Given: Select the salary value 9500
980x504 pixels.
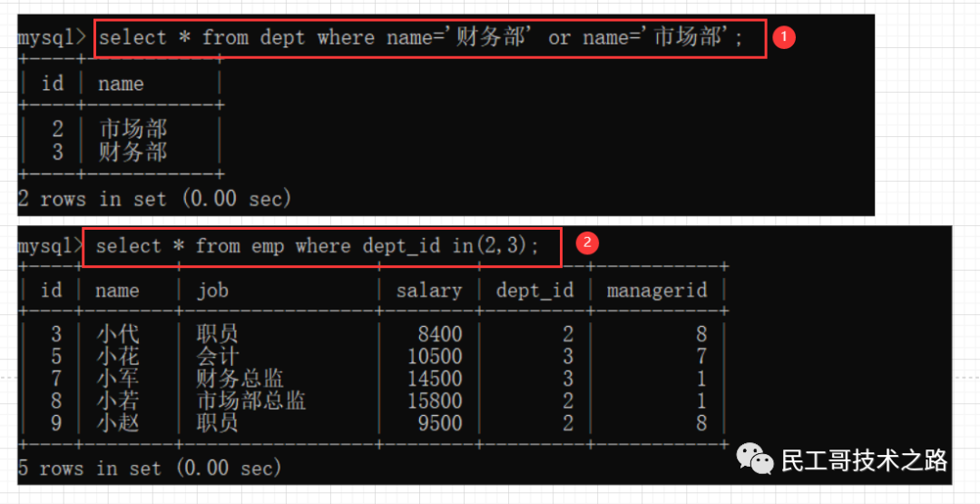Looking at the screenshot, I should pos(441,423).
